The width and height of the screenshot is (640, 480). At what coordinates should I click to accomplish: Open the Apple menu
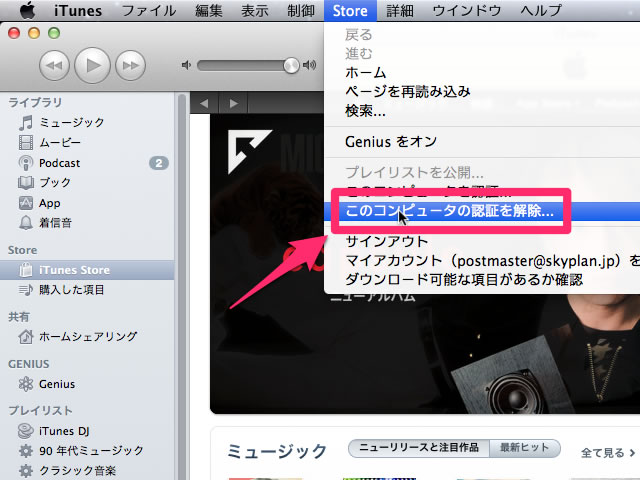click(27, 11)
